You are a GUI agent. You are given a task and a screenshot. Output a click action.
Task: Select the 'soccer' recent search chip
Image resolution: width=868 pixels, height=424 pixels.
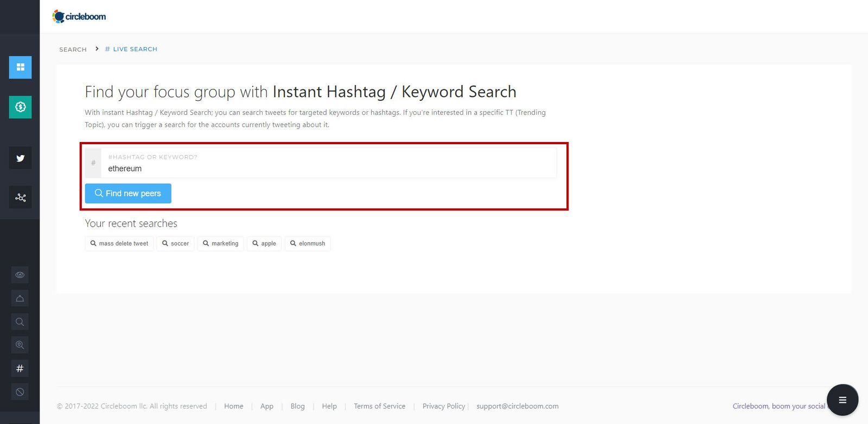[175, 243]
